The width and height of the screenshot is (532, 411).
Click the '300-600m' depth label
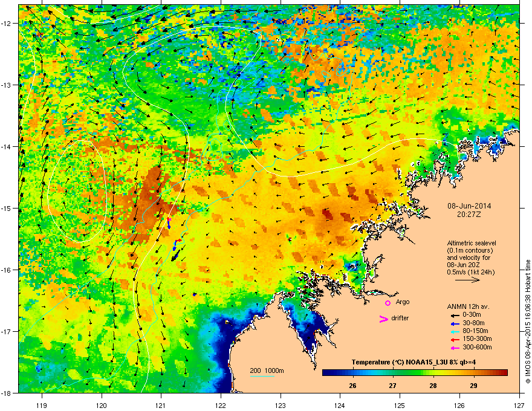[x=477, y=347]
